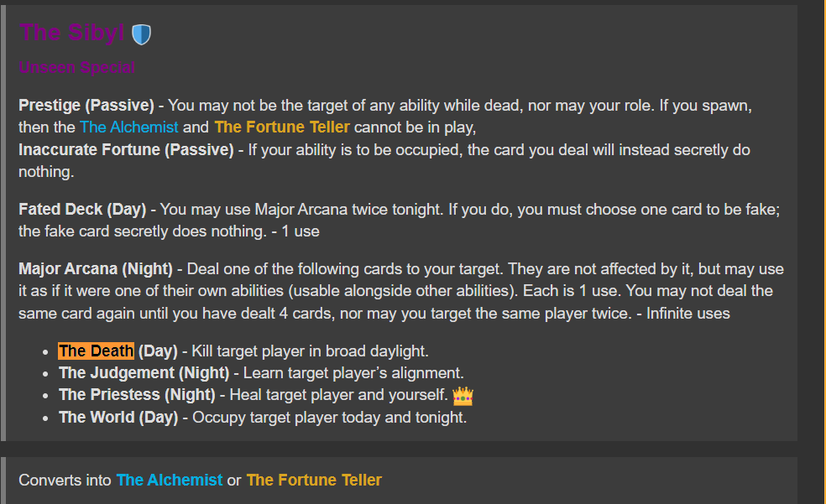The height and width of the screenshot is (504, 826).
Task: Click the Converts into label text
Action: [65, 481]
